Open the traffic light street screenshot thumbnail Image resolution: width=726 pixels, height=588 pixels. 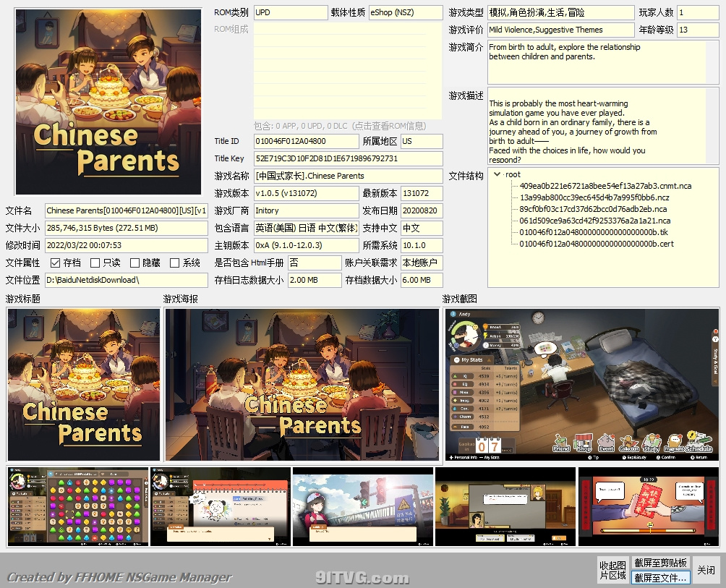pyautogui.click(x=363, y=506)
